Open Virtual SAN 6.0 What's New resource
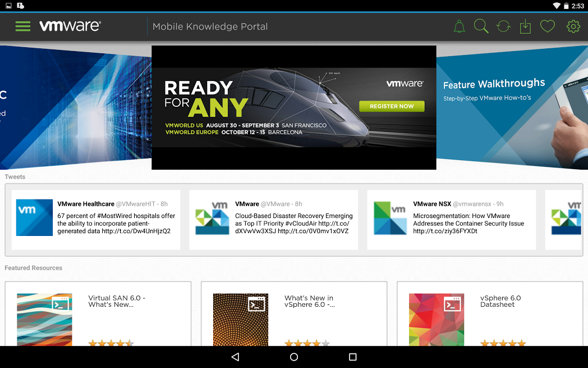588x368 pixels. 98,314
